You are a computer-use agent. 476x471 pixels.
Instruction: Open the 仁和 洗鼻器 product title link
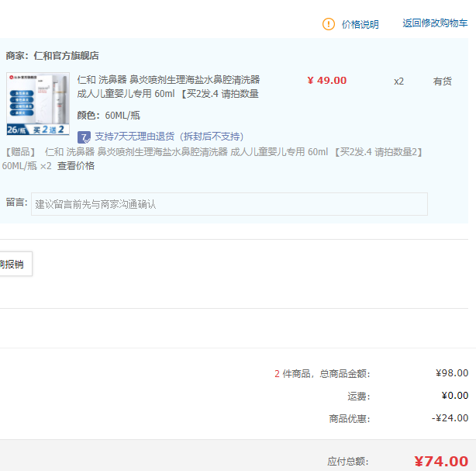[168, 87]
